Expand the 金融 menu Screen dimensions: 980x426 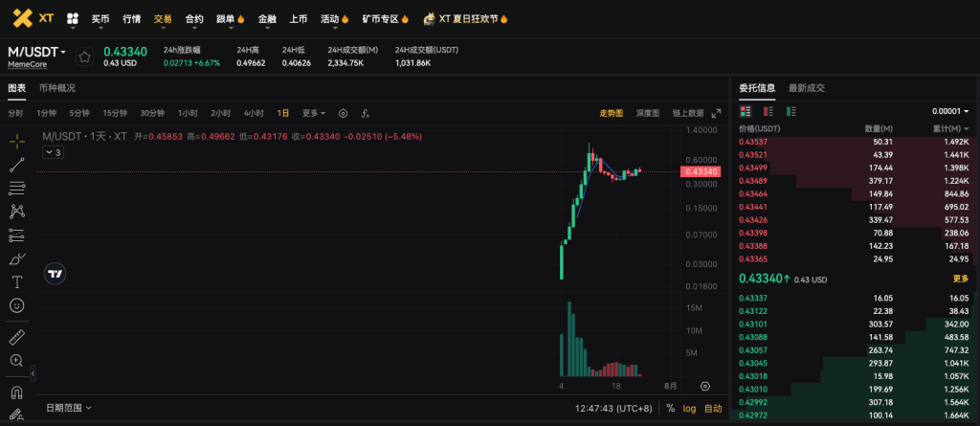267,19
